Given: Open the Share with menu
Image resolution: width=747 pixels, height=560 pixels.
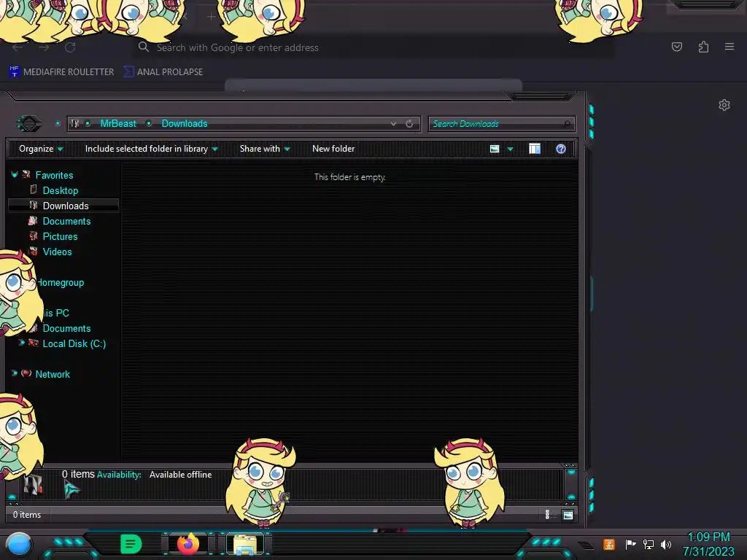Looking at the screenshot, I should click(x=265, y=149).
